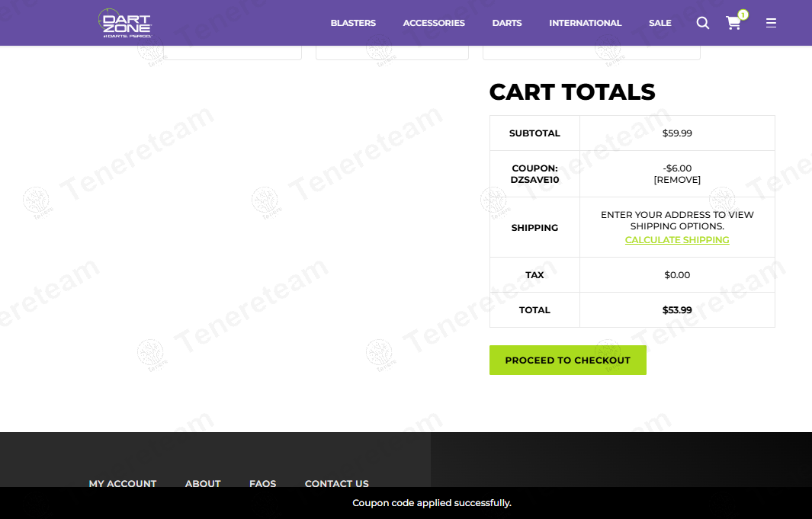Click the Cart Totals heading

[x=572, y=92]
